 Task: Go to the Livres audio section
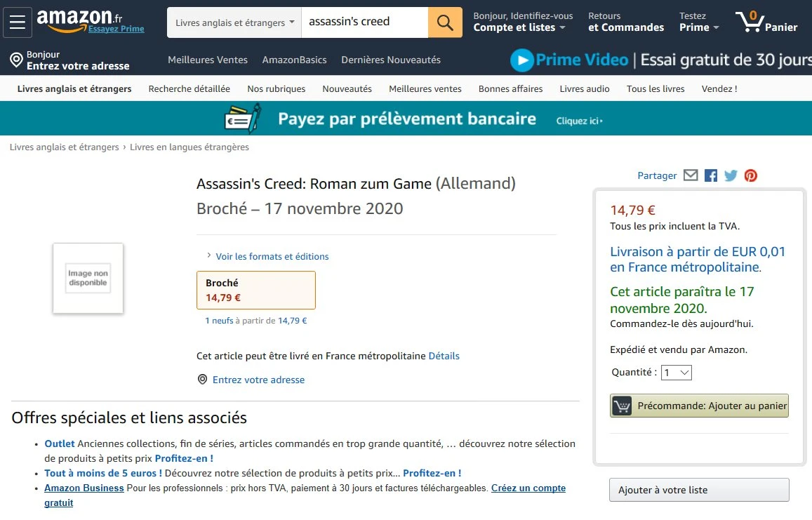[585, 89]
